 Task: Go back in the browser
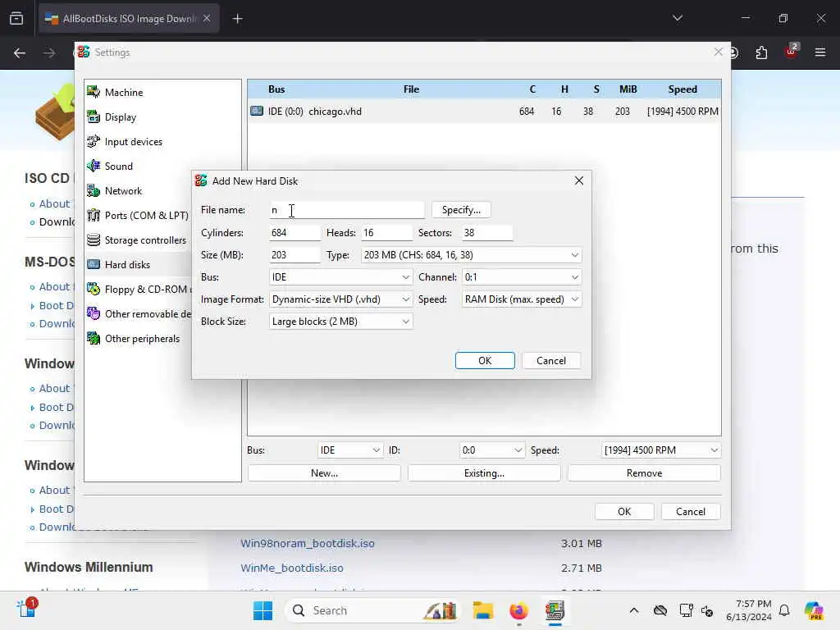click(20, 52)
